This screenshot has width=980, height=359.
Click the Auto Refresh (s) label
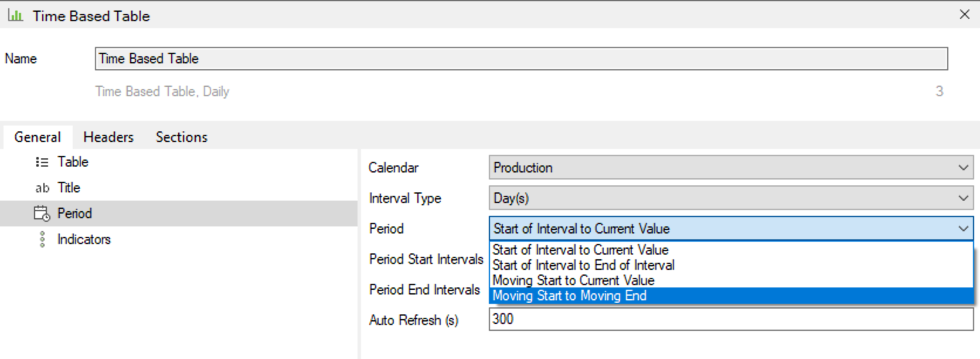(x=414, y=320)
